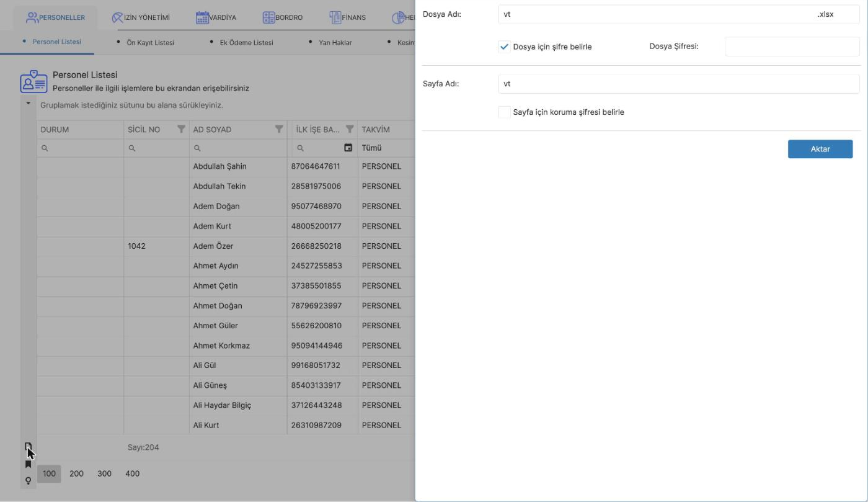
Task: Click the Dosya Şifresi password field
Action: pyautogui.click(x=792, y=47)
